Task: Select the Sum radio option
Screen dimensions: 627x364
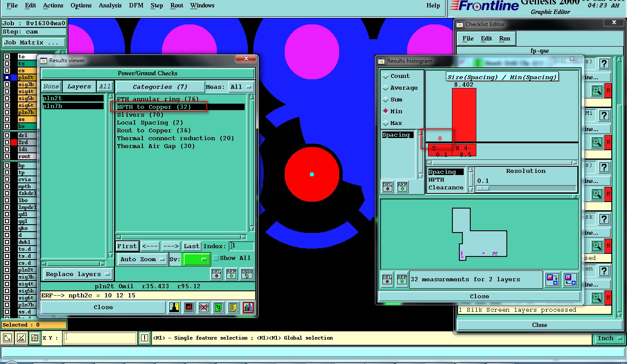Action: (x=385, y=100)
